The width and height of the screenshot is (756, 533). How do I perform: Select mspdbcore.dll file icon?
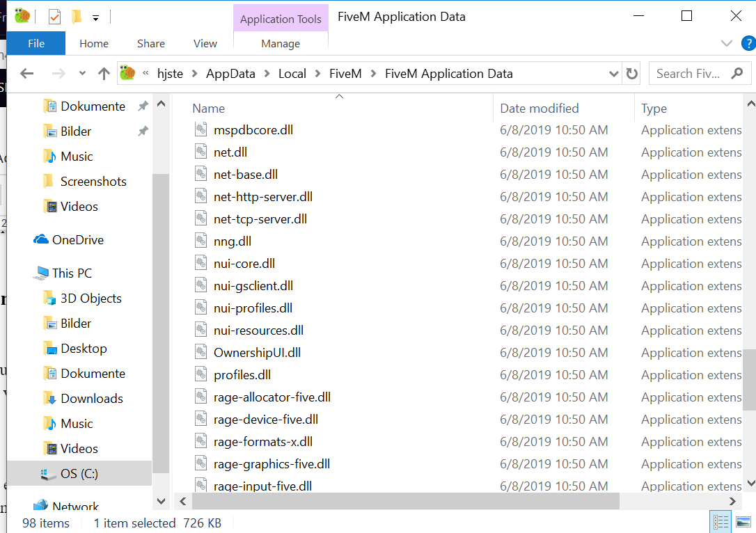pos(201,129)
